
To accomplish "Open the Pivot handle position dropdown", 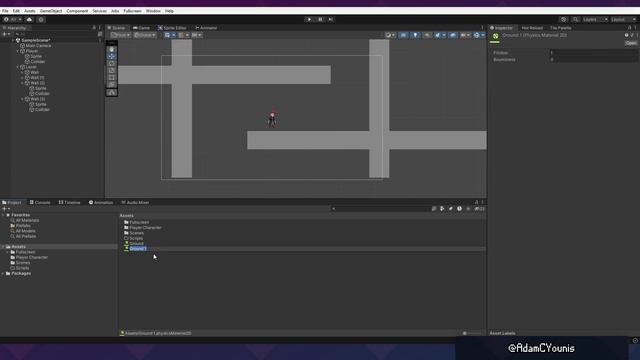I will (120, 35).
